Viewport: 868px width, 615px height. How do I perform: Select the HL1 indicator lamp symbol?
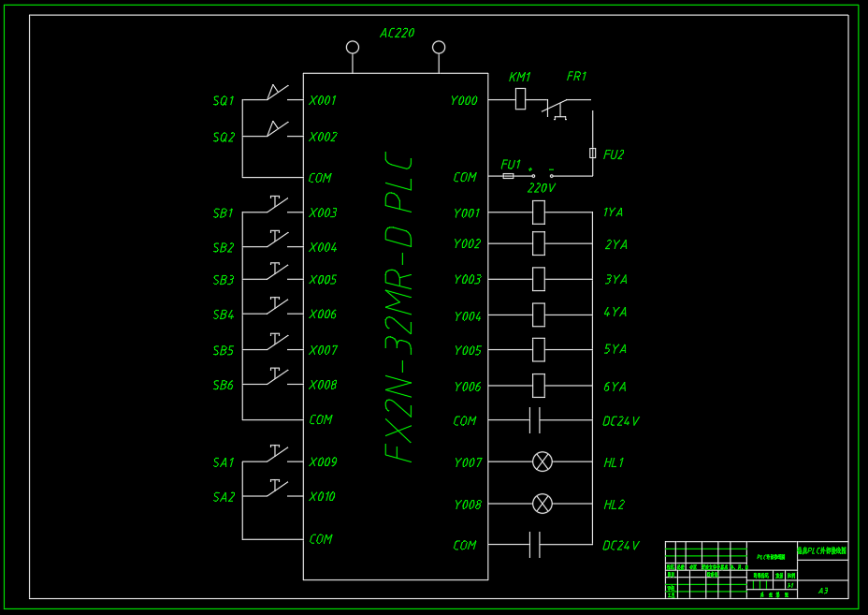pyautogui.click(x=542, y=461)
